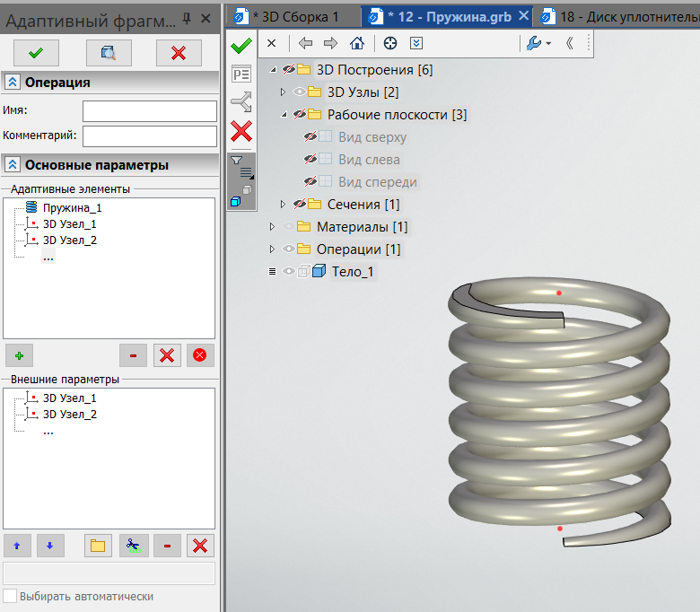Select 3D Узел_2 in Адаптивные элементы list
Image resolution: width=700 pixels, height=612 pixels.
(69, 240)
